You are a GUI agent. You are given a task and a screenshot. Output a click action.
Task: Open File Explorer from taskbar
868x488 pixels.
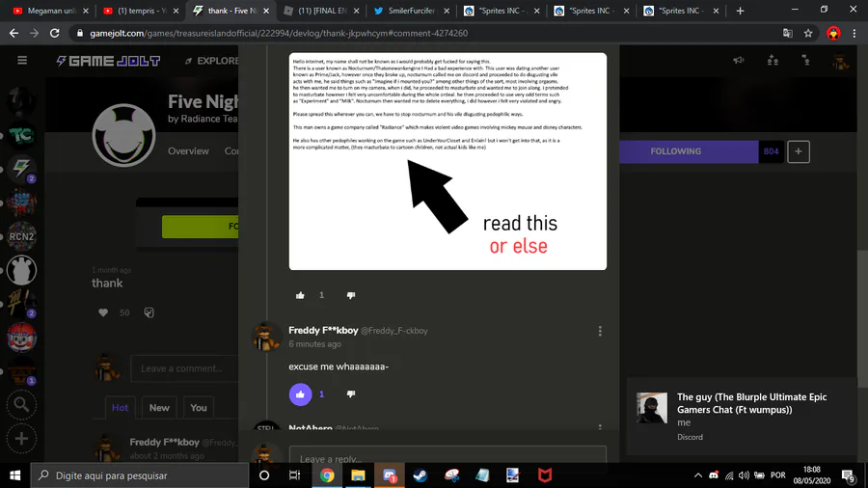[x=358, y=475]
